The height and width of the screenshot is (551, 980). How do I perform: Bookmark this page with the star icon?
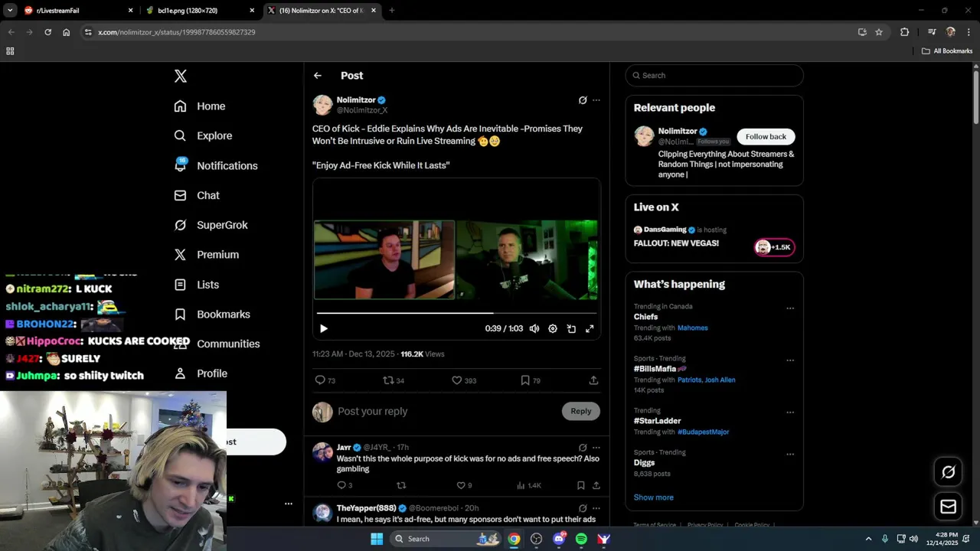point(879,32)
